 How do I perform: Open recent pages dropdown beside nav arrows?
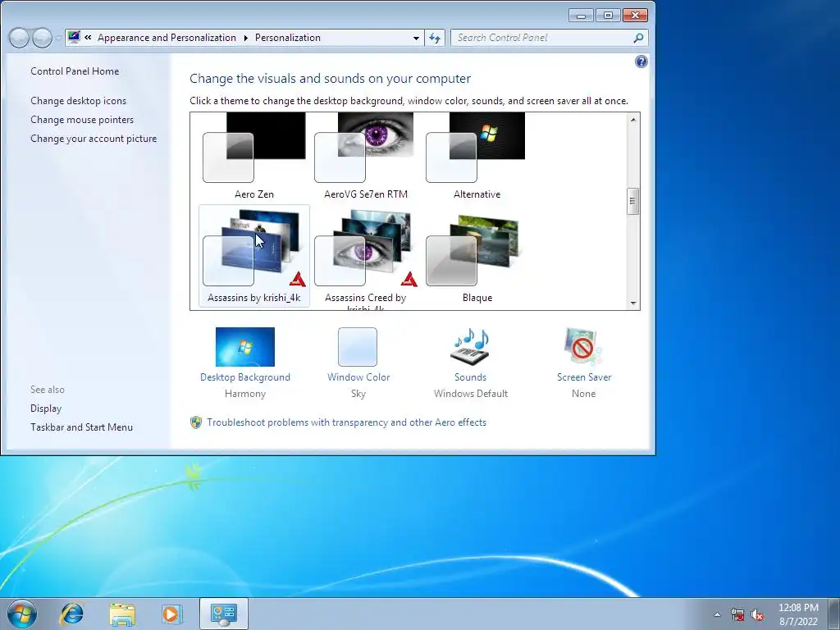(58, 38)
